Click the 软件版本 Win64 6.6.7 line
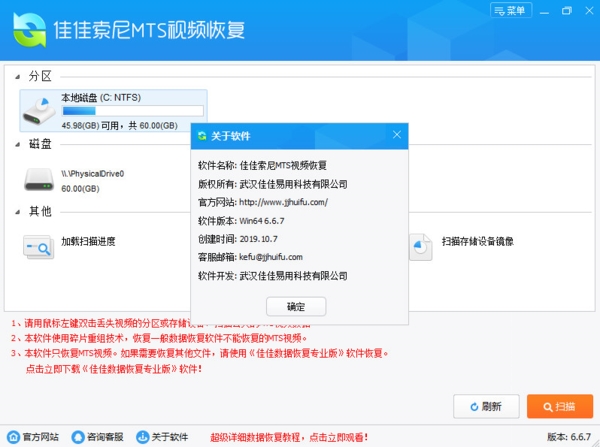600x447 pixels. (x=241, y=221)
